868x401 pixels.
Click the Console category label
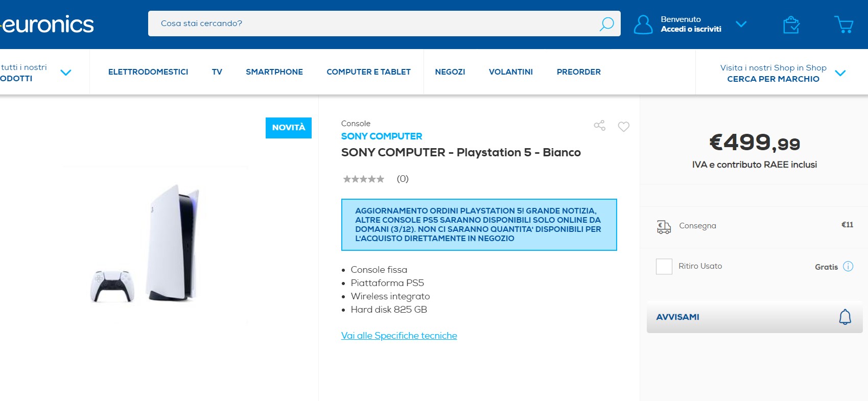pyautogui.click(x=356, y=124)
